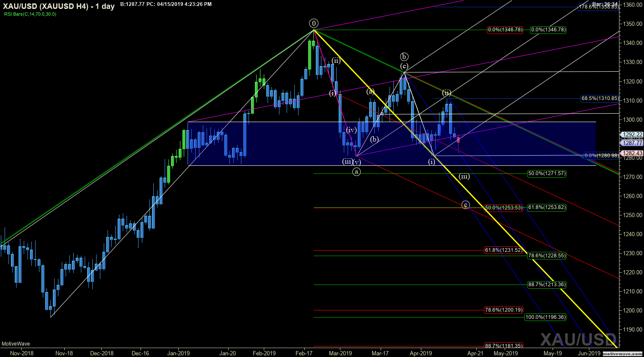This screenshot has width=644, height=357.
Task: Select the (iv) wave label
Action: tap(351, 130)
